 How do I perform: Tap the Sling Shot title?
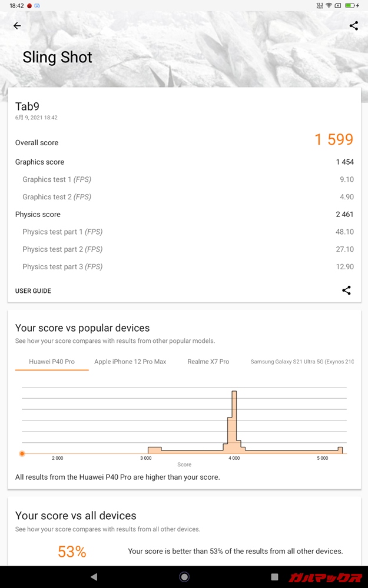click(x=57, y=58)
